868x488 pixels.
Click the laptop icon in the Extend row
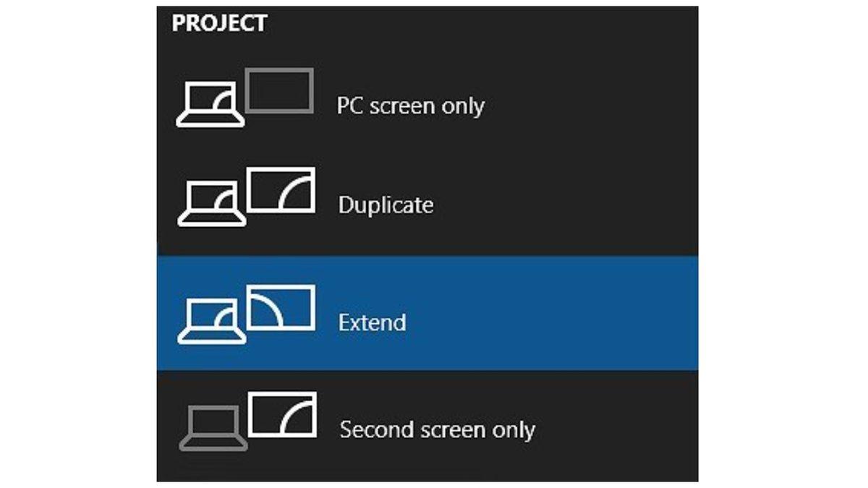(x=213, y=322)
